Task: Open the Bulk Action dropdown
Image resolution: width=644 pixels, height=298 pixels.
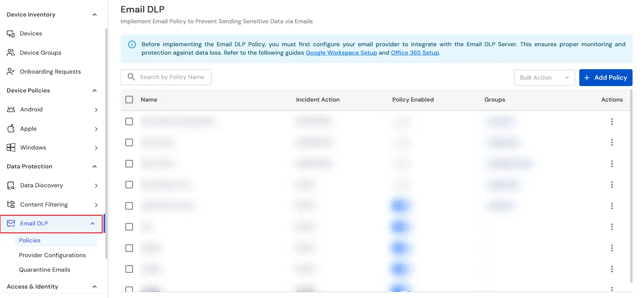Action: tap(544, 77)
